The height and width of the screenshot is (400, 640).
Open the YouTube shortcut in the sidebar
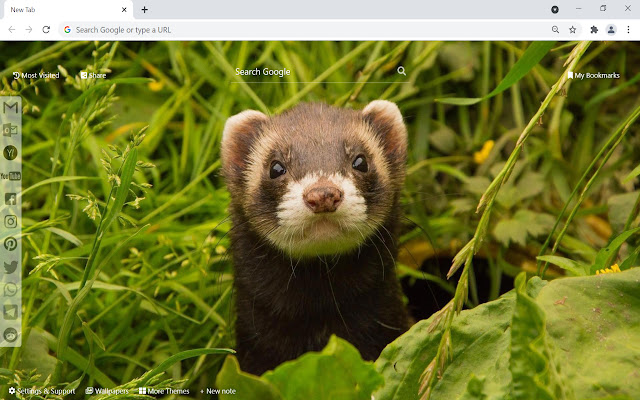point(11,176)
